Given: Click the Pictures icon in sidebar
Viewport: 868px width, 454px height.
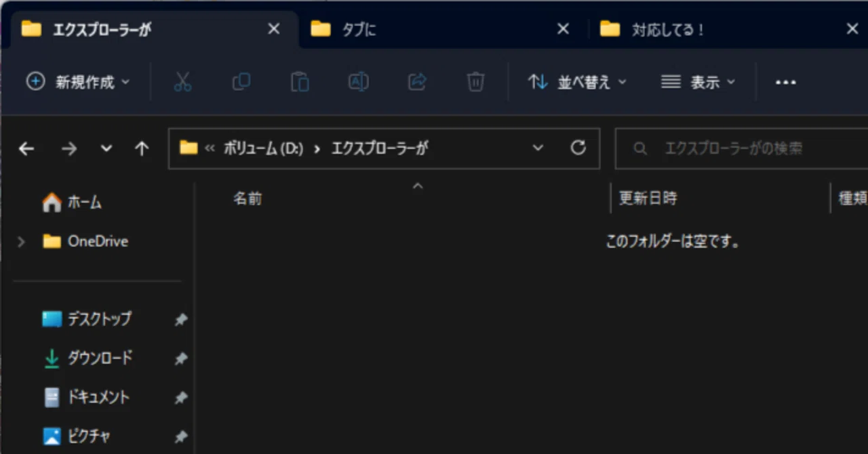Looking at the screenshot, I should coord(52,436).
